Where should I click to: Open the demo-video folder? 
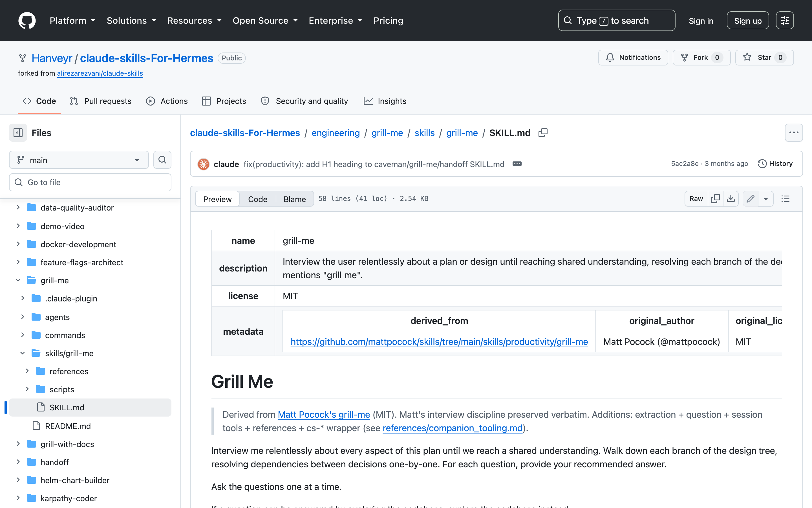[62, 226]
